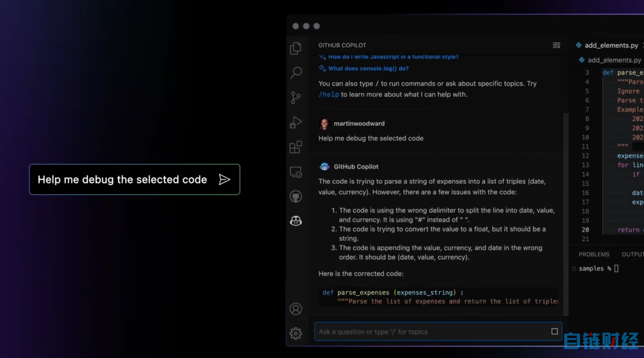This screenshot has width=644, height=358.
Task: Select the Copilot Chat icon in activity bar
Action: pos(296,221)
